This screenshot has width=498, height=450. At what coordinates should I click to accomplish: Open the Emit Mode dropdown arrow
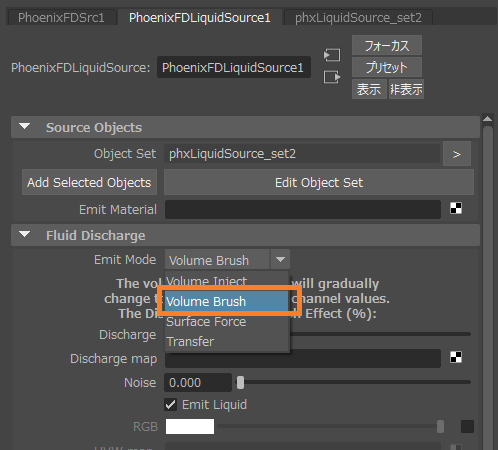tap(280, 259)
